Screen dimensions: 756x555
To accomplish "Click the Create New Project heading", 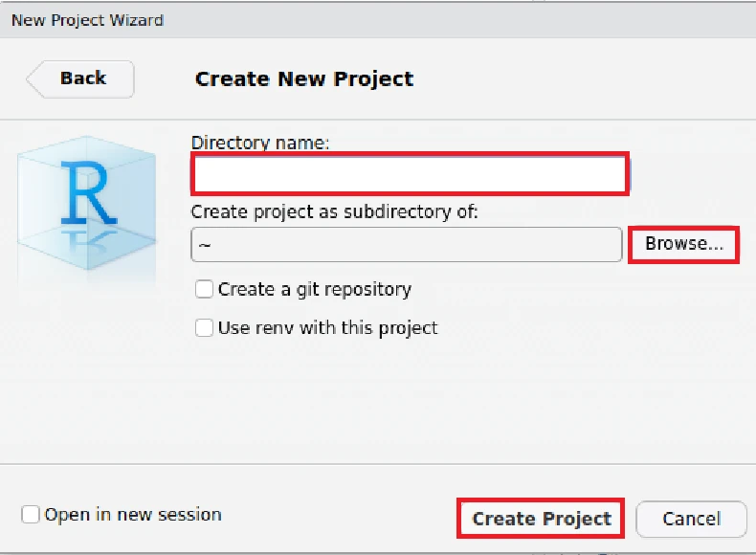I will click(x=304, y=79).
